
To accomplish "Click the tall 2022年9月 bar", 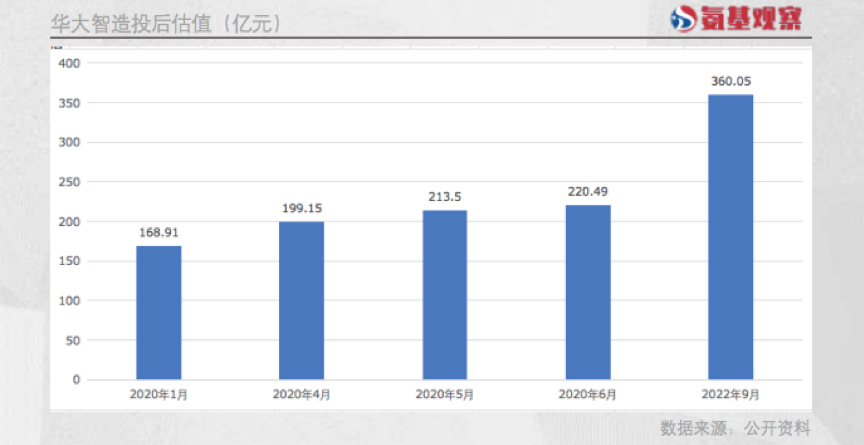I will click(730, 237).
